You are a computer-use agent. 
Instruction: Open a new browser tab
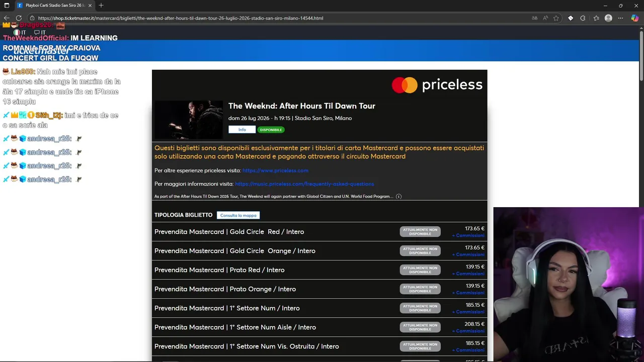[101, 6]
